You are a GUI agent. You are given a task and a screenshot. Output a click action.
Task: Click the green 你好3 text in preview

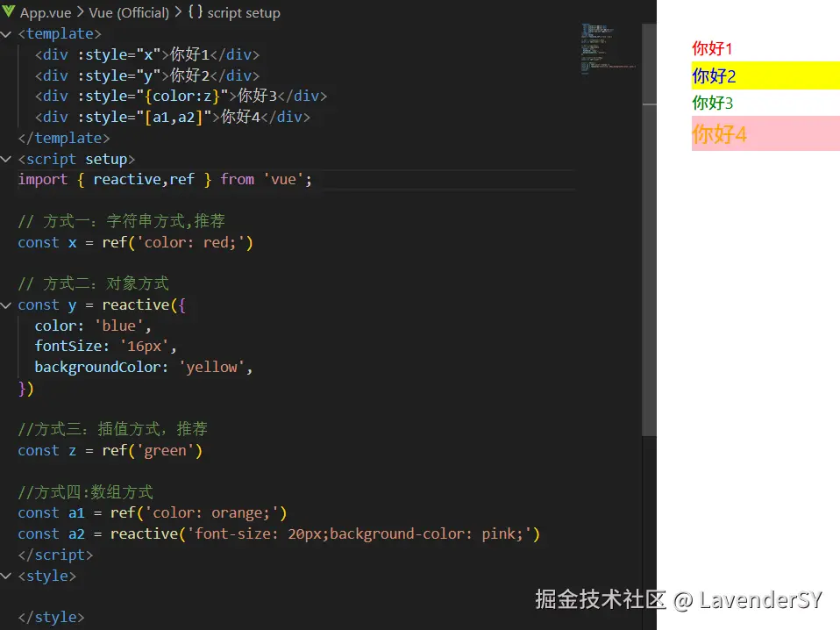click(712, 104)
